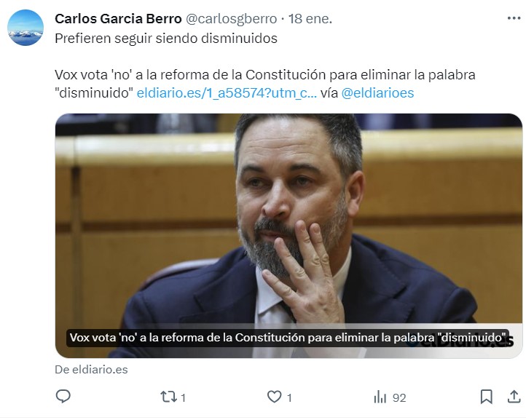Open Carlos Garcia Berro's profile avatar
Screen dimensions: 526x420
coord(25,28)
